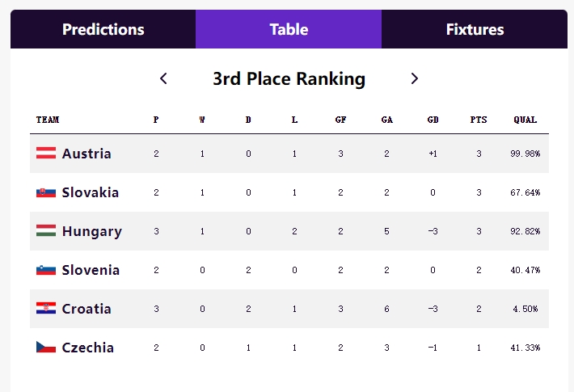Click the 3rd Place Ranking heading
Viewport: 574px width, 392px height.
pyautogui.click(x=289, y=78)
